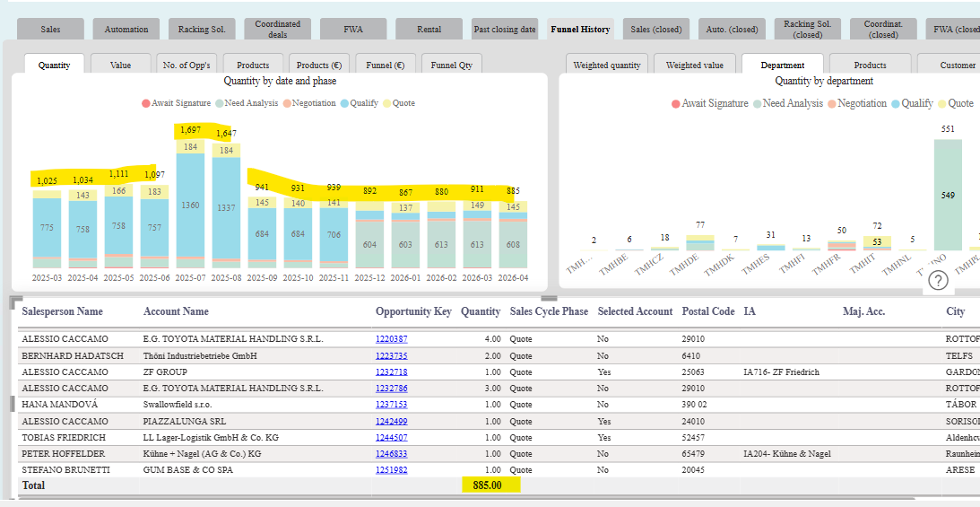Screen dimensions: 980x507
Task: Open opportunity link 1232718
Action: coord(391,372)
